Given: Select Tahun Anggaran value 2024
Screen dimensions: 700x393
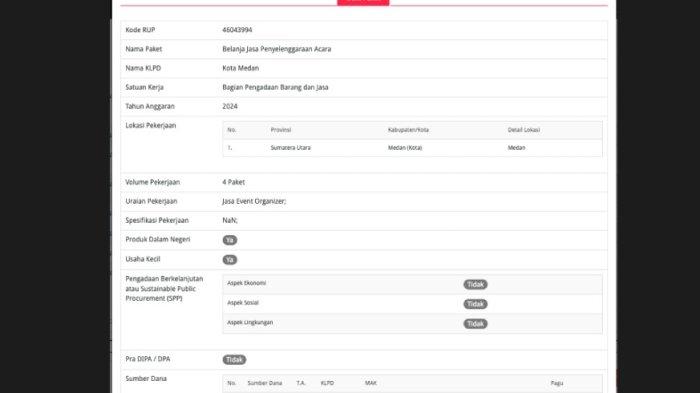Looking at the screenshot, I should point(230,106).
